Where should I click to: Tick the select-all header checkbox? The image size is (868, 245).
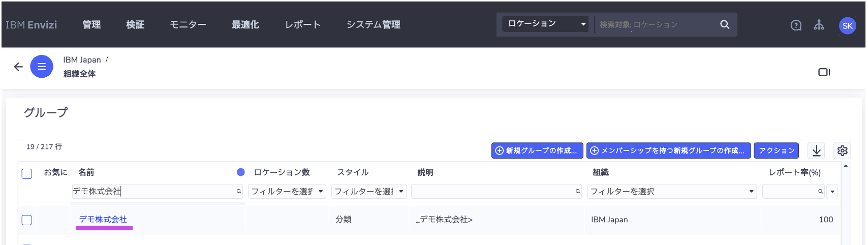click(x=27, y=174)
